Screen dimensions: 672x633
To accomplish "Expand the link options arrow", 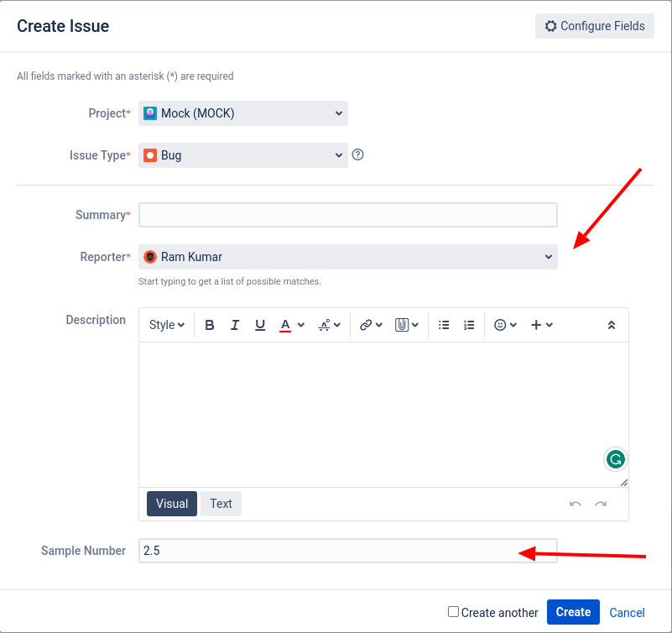I will click(379, 325).
